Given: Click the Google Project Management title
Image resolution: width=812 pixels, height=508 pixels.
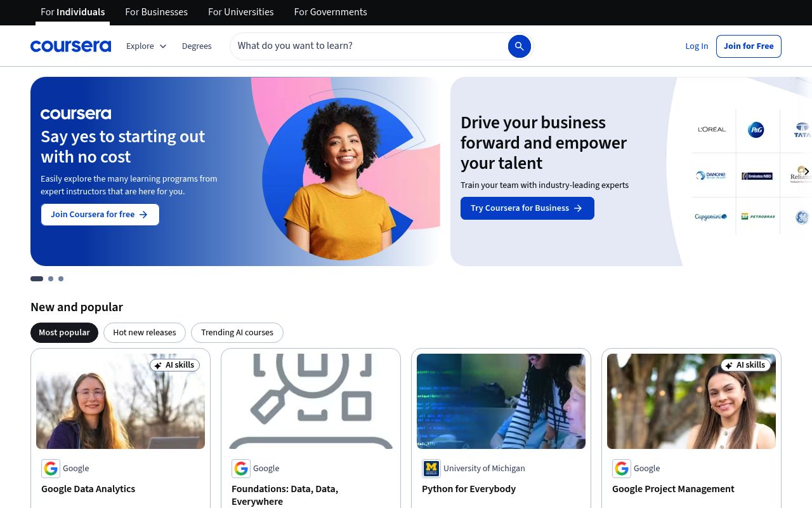Looking at the screenshot, I should (x=673, y=489).
